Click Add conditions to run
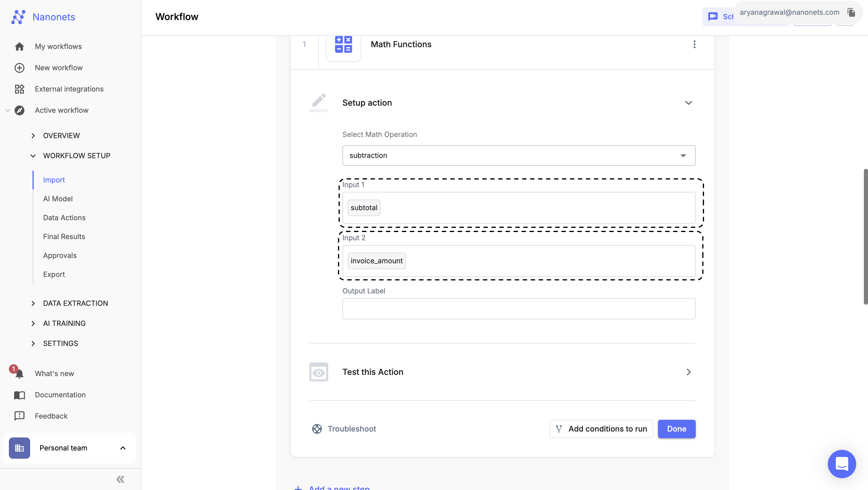 click(601, 429)
